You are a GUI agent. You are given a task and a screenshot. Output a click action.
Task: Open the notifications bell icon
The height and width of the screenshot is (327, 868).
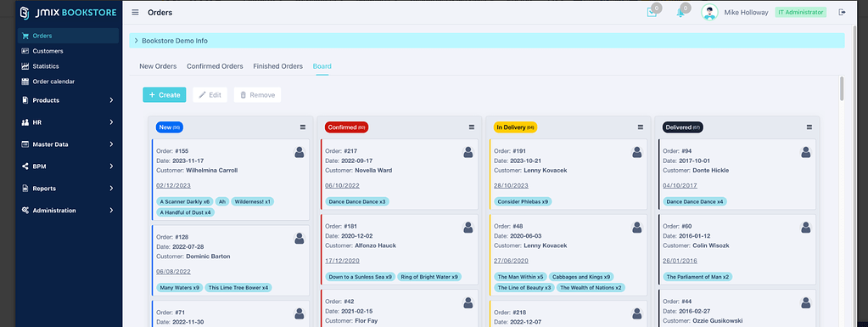pos(680,12)
